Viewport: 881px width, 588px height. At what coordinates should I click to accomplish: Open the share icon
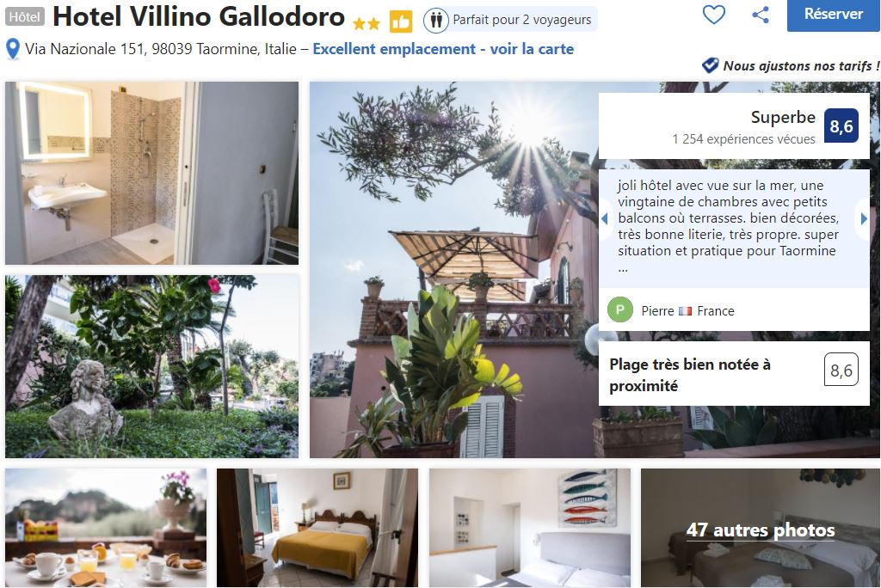click(x=761, y=14)
